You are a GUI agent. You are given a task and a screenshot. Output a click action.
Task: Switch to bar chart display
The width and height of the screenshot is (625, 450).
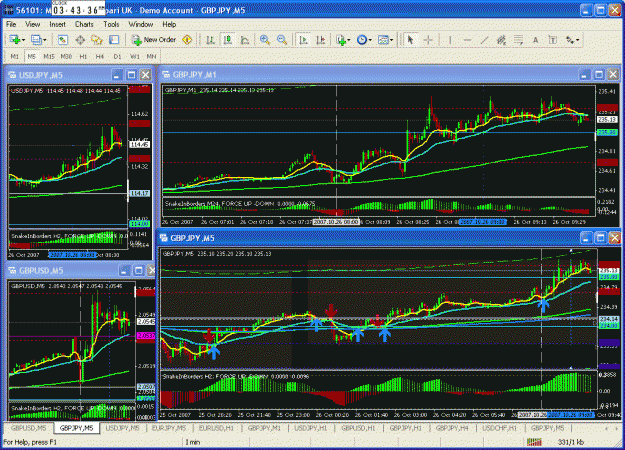210,39
